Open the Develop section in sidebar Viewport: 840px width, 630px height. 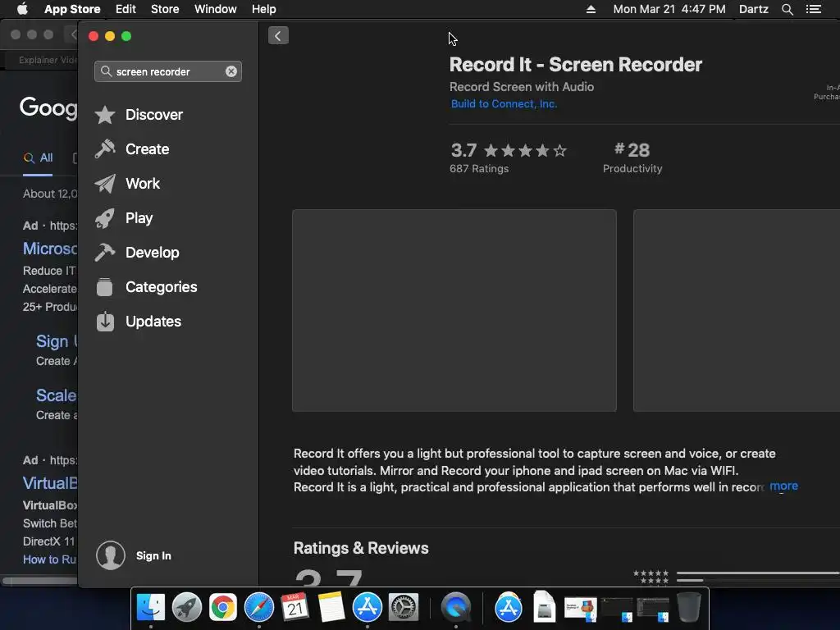point(137,253)
